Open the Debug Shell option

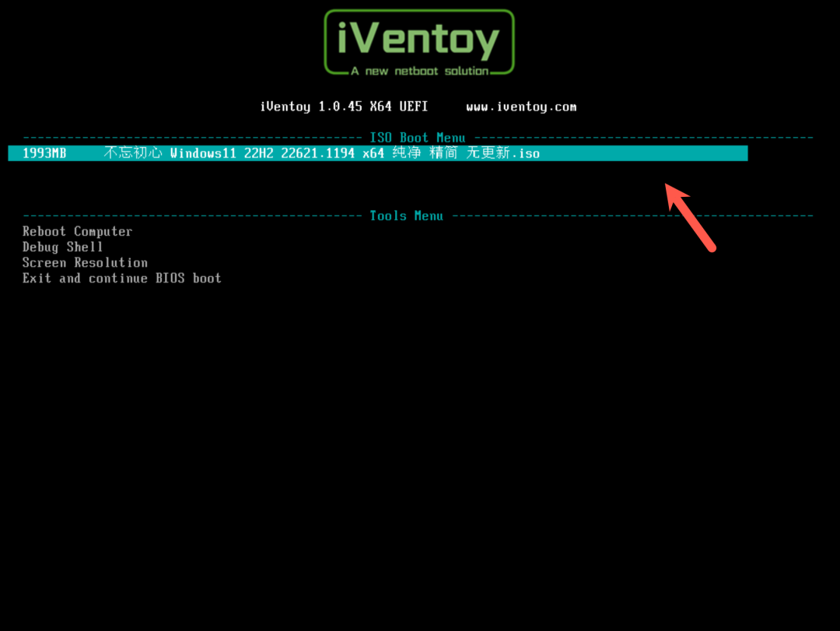pos(63,247)
